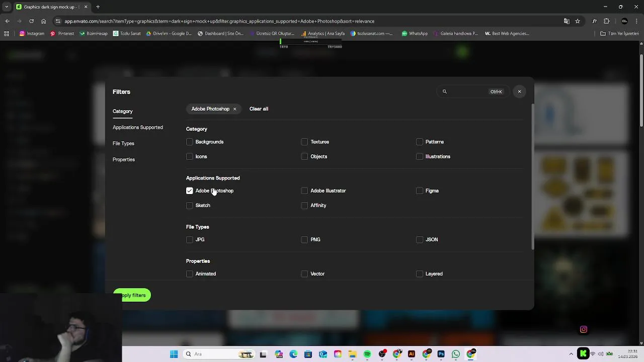This screenshot has width=644, height=362.
Task: Open Microsoft Edge from taskbar
Action: click(x=293, y=354)
